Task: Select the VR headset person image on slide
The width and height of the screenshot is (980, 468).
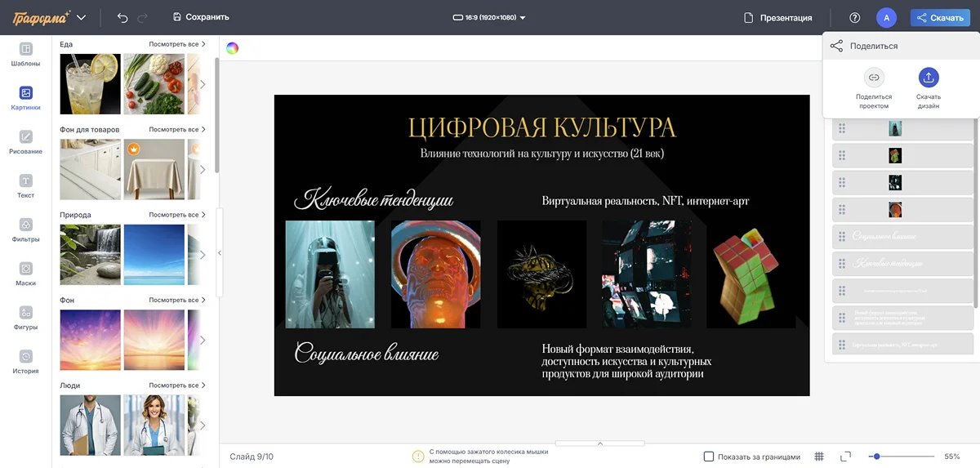Action: (x=330, y=274)
